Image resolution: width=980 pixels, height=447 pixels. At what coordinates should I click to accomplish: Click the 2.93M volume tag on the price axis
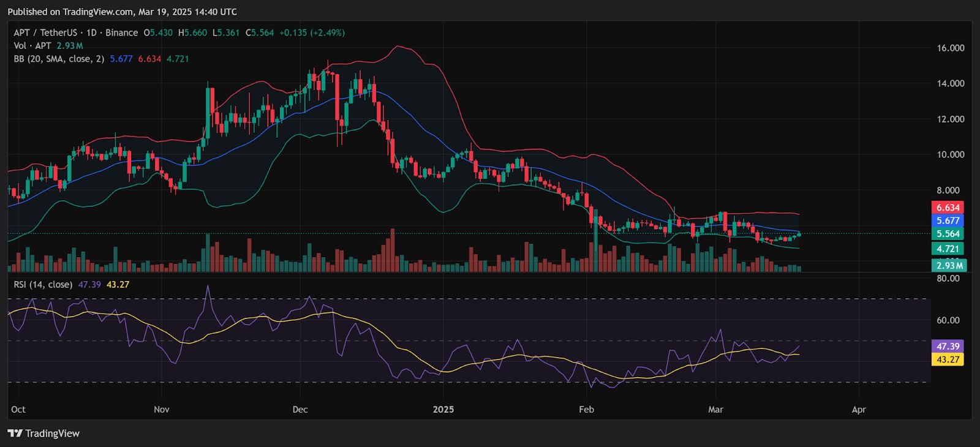point(949,265)
